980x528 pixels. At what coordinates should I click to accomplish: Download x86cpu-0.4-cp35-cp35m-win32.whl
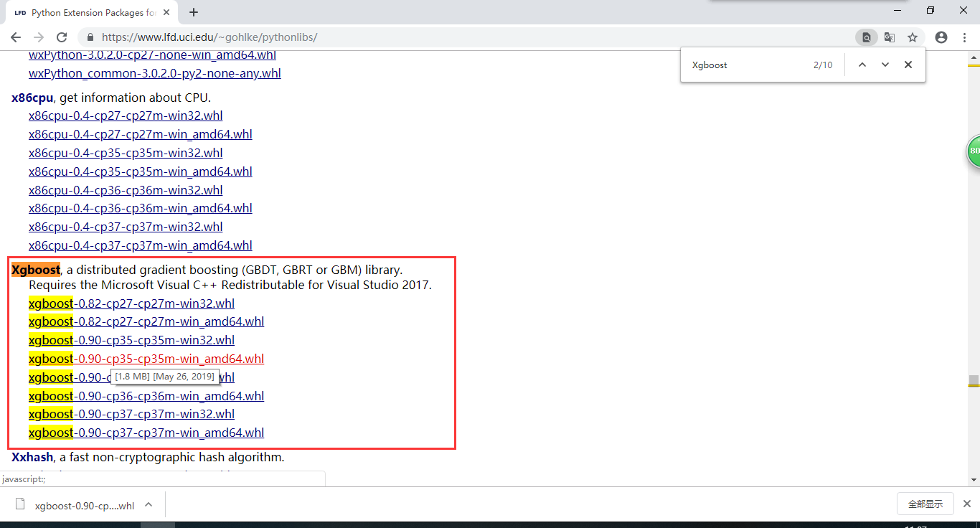tap(126, 153)
